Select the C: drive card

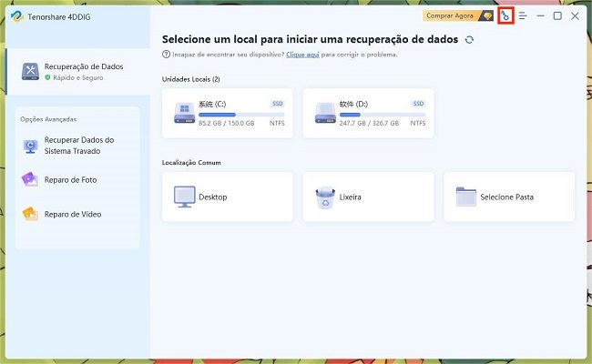click(x=228, y=113)
